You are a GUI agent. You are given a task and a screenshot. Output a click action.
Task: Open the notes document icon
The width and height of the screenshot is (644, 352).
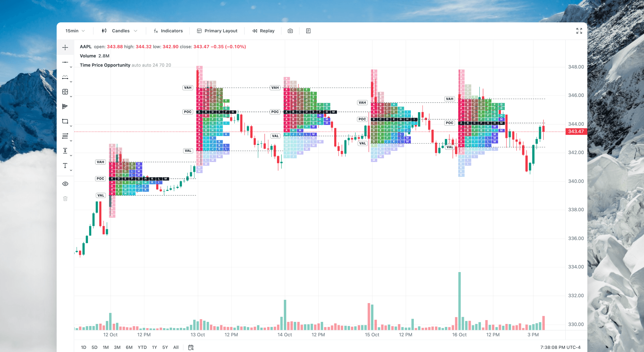tap(308, 31)
